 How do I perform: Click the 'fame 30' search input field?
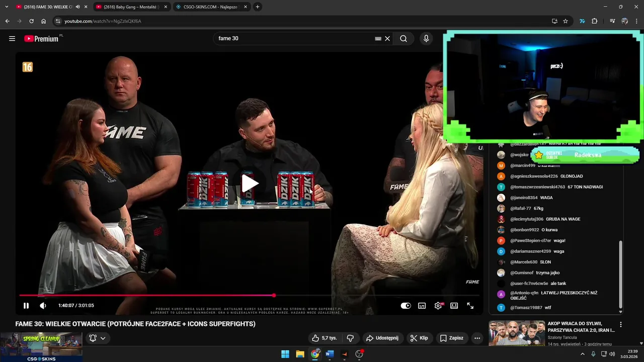(294, 38)
